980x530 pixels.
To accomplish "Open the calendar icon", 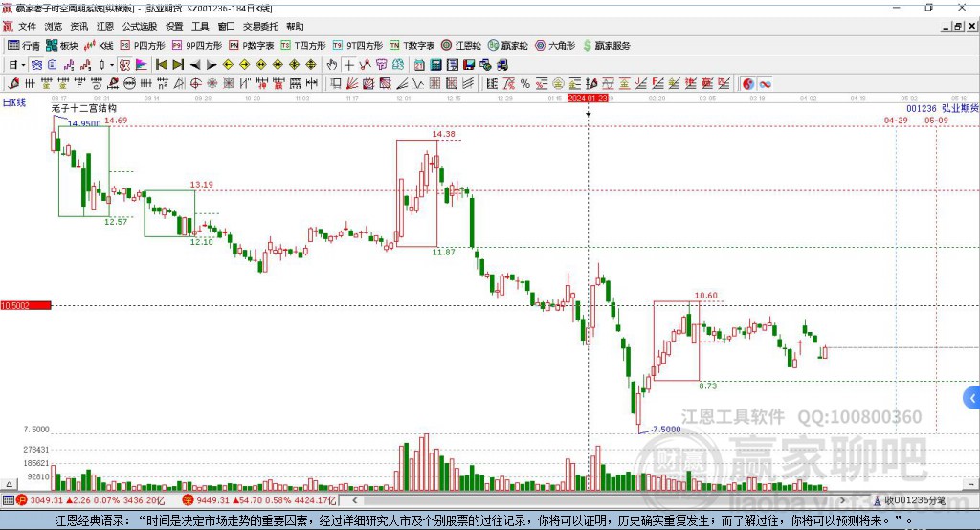I will click(x=419, y=65).
